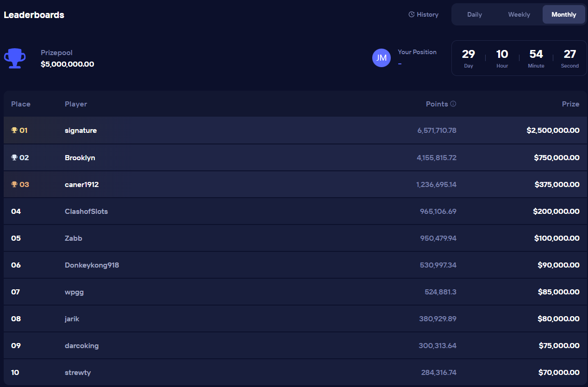Click the countdown timer Day value

[469, 54]
